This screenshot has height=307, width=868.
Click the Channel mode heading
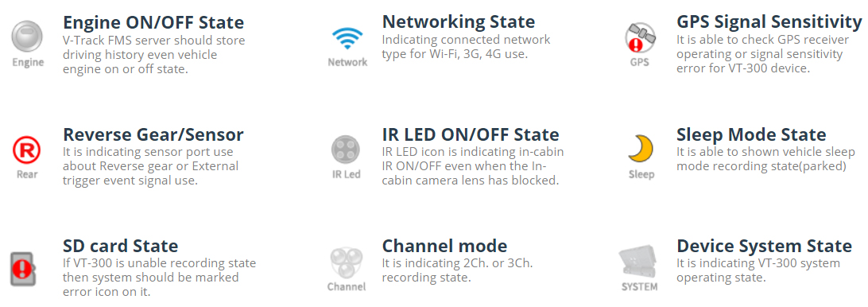(x=444, y=246)
